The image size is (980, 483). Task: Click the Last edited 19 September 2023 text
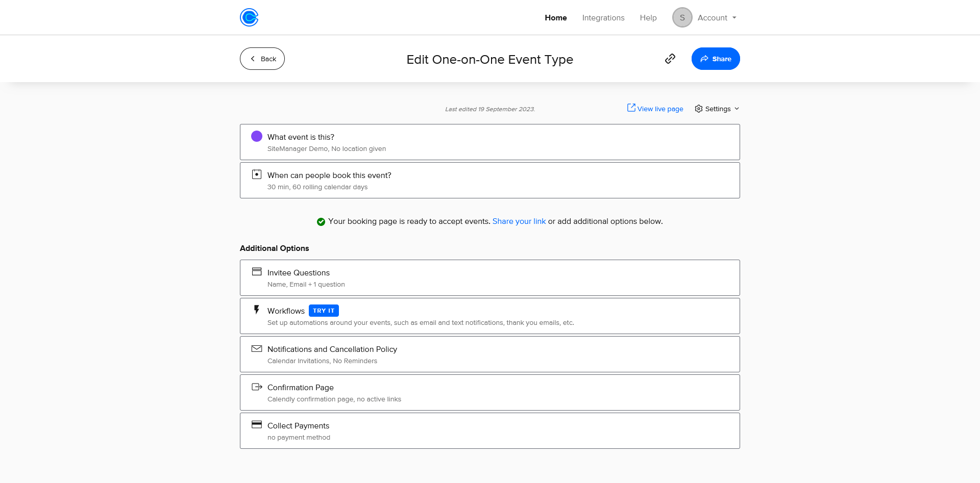(x=490, y=109)
